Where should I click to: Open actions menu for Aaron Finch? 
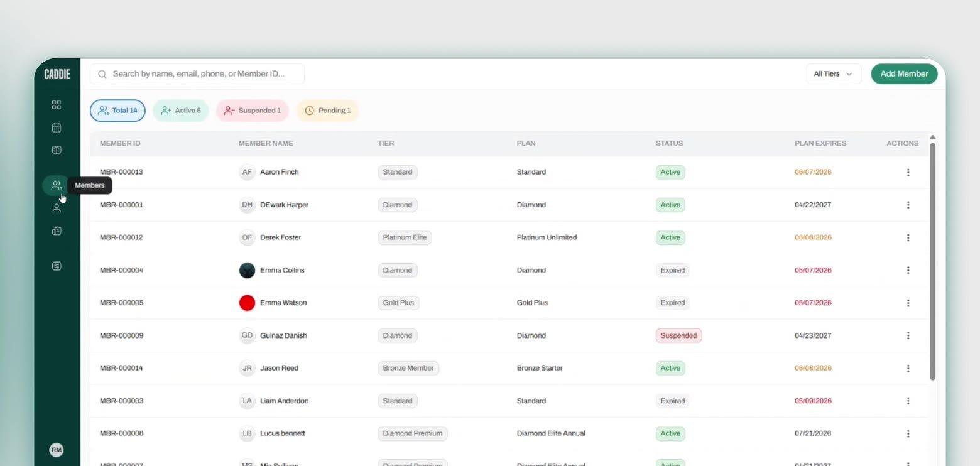[908, 172]
